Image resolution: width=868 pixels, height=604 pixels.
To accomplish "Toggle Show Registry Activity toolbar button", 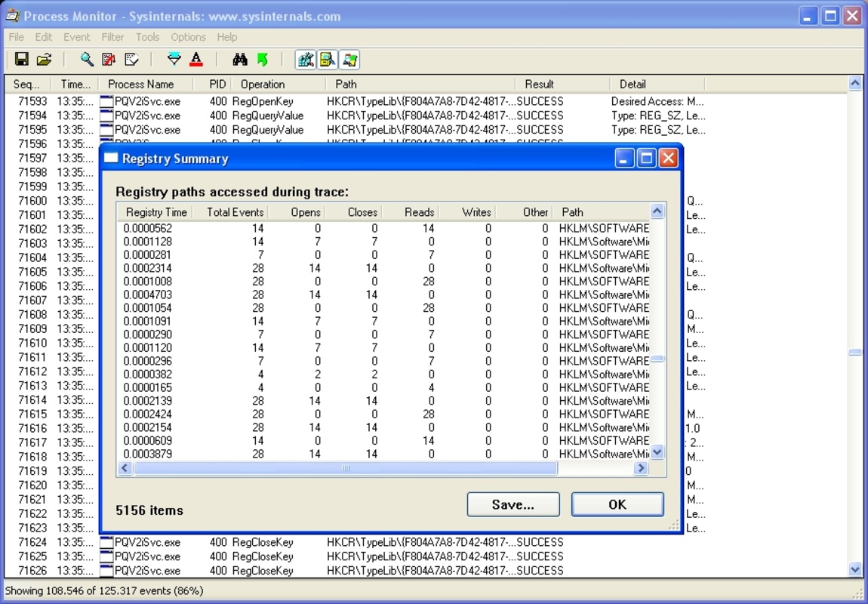I will (306, 60).
